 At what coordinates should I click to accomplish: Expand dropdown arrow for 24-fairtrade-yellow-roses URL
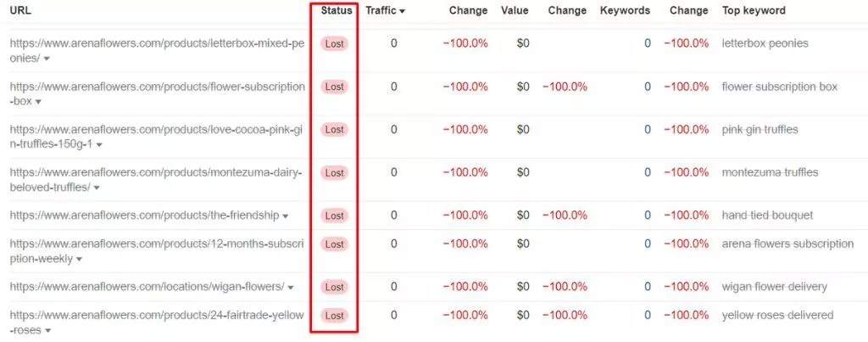point(48,330)
